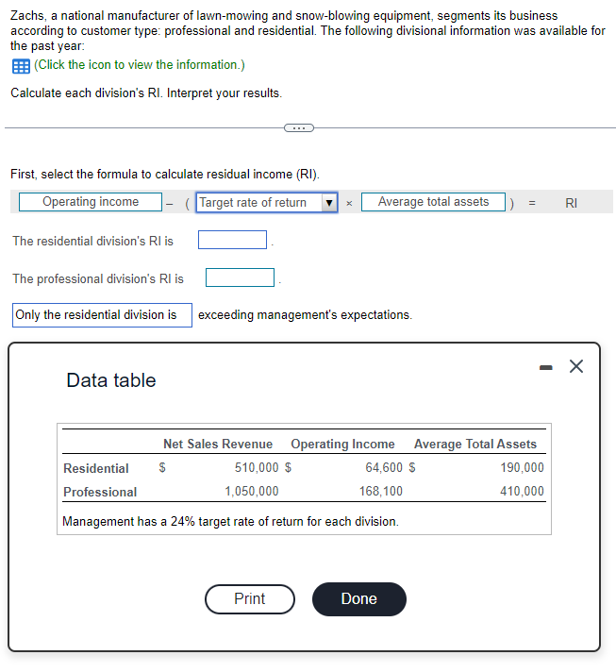Select the 168,100 operating income value
The image size is (616, 672).
pyautogui.click(x=381, y=491)
